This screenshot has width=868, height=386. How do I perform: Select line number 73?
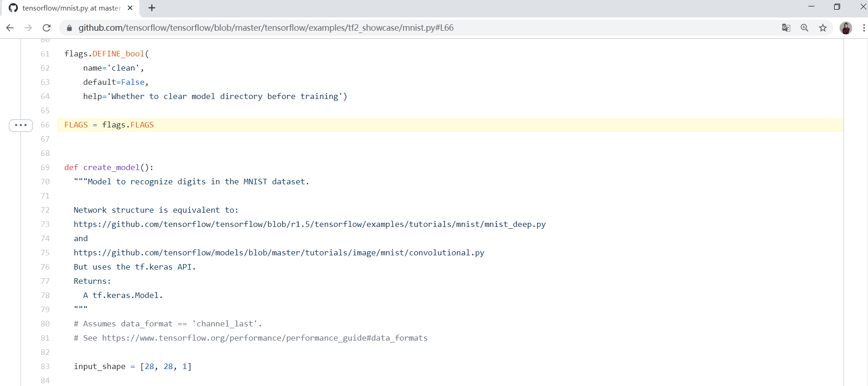tap(45, 225)
